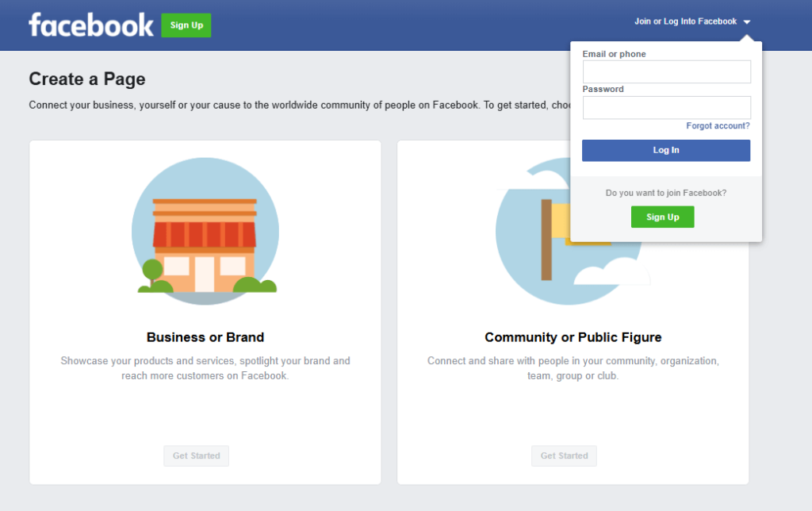Image resolution: width=812 pixels, height=511 pixels.
Task: Focus the Email or phone input field
Action: pos(666,72)
